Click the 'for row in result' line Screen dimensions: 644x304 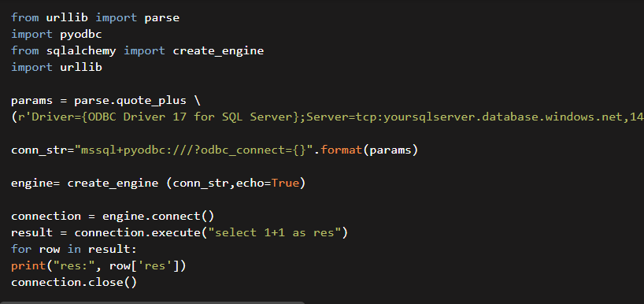[x=74, y=250]
